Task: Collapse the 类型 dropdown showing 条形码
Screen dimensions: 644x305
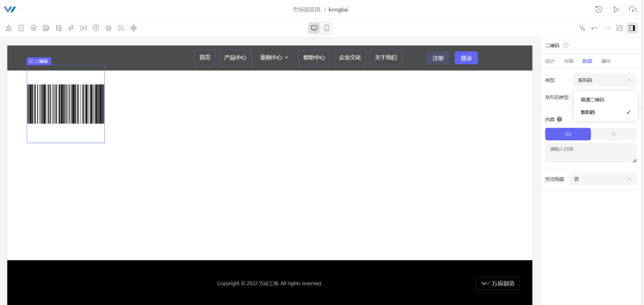Action: pyautogui.click(x=605, y=80)
